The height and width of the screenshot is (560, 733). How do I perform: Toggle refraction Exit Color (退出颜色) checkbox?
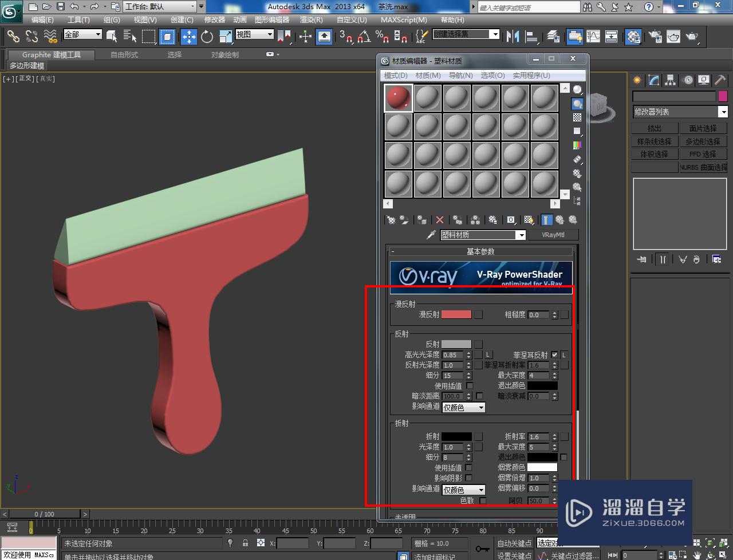(563, 458)
